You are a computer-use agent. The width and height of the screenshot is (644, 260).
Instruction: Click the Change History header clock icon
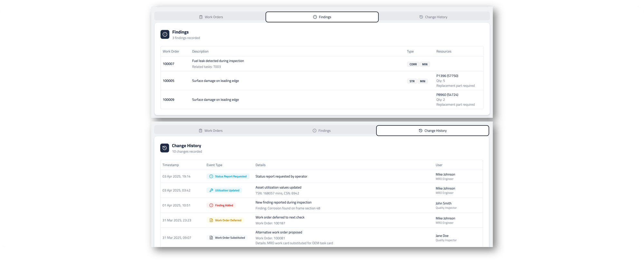pos(165,148)
